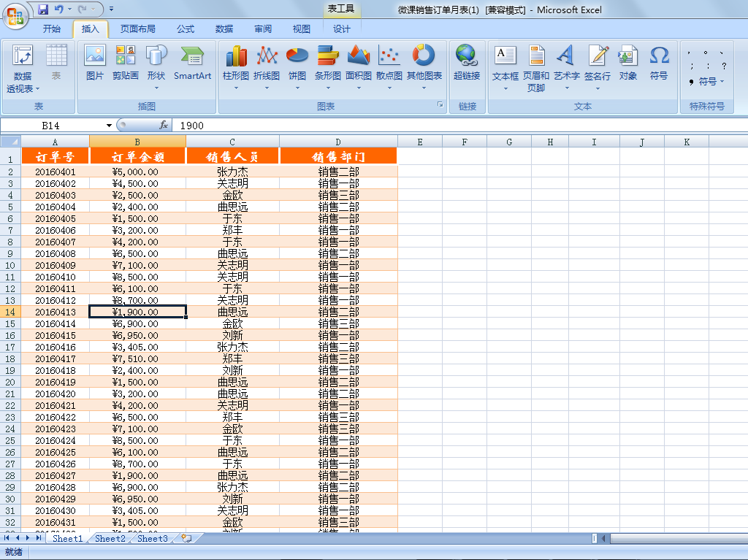The image size is (748, 560).
Task: Select order number 20160420
Action: coord(56,394)
